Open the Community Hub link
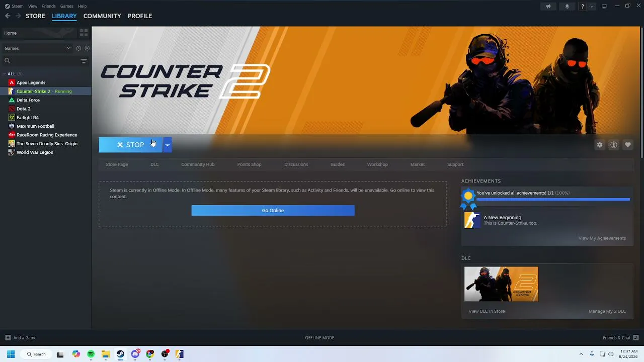The width and height of the screenshot is (644, 362). click(198, 164)
